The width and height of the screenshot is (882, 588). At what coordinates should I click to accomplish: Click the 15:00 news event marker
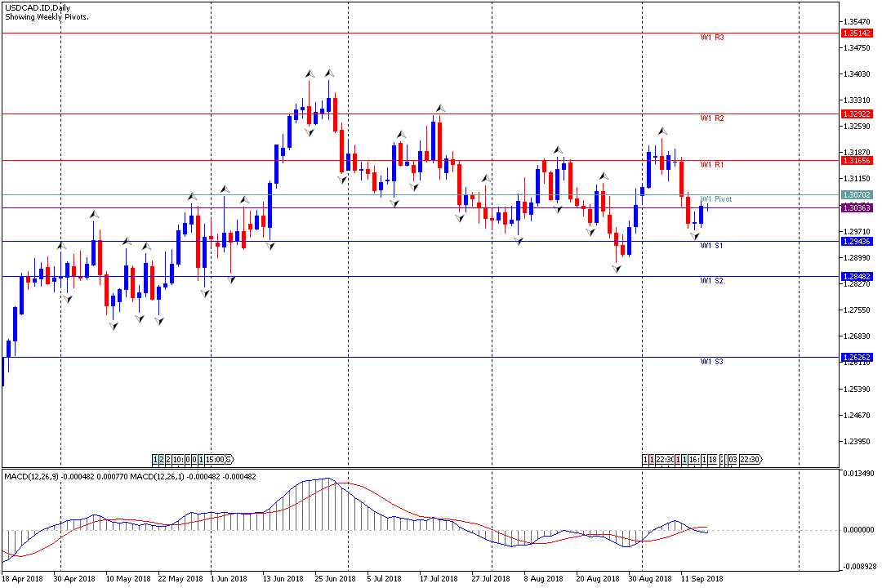pyautogui.click(x=220, y=459)
